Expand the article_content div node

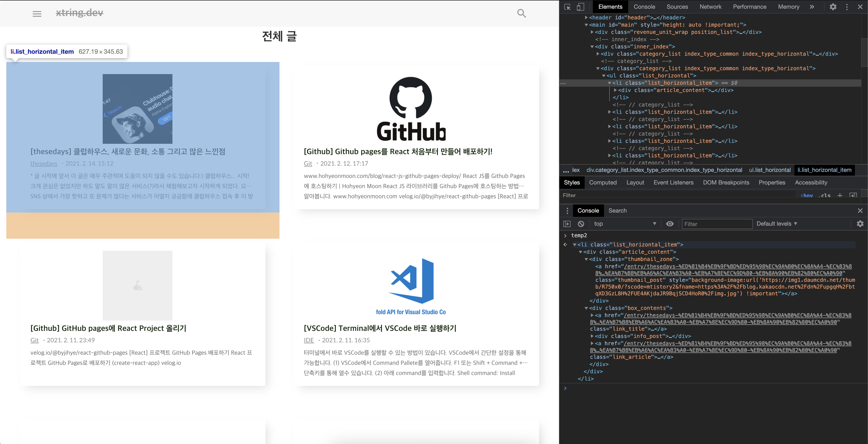click(x=615, y=90)
